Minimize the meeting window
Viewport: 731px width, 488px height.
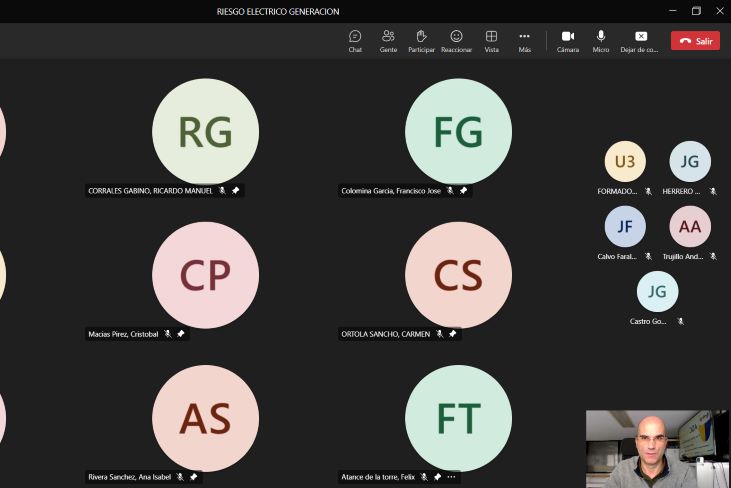tap(673, 11)
